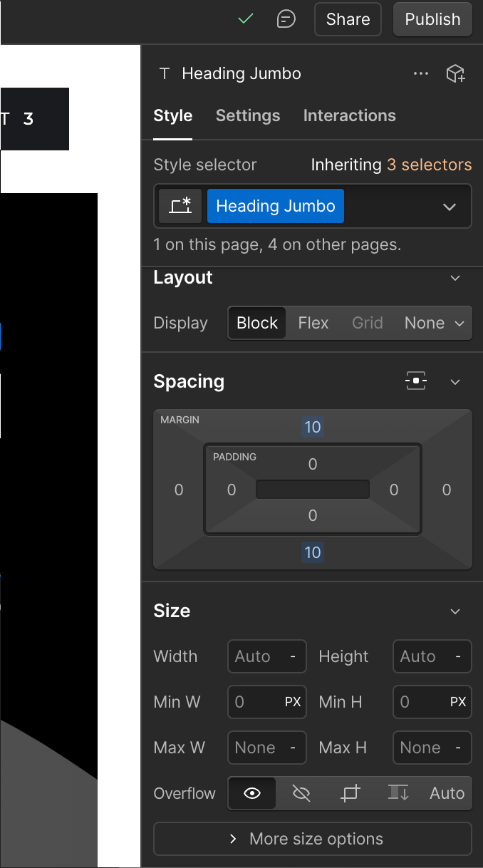Edit the bottom margin value 10

313,552
